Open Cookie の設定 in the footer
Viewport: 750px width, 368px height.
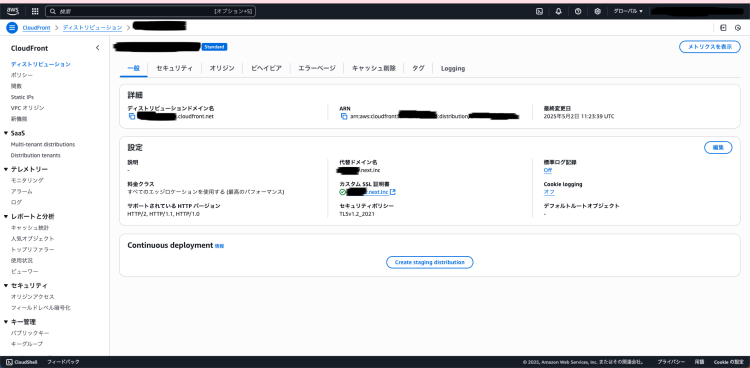(728, 362)
